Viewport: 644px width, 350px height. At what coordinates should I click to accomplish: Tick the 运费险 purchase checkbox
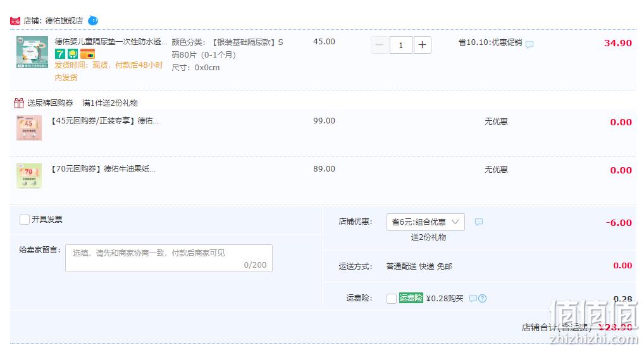[x=392, y=298]
